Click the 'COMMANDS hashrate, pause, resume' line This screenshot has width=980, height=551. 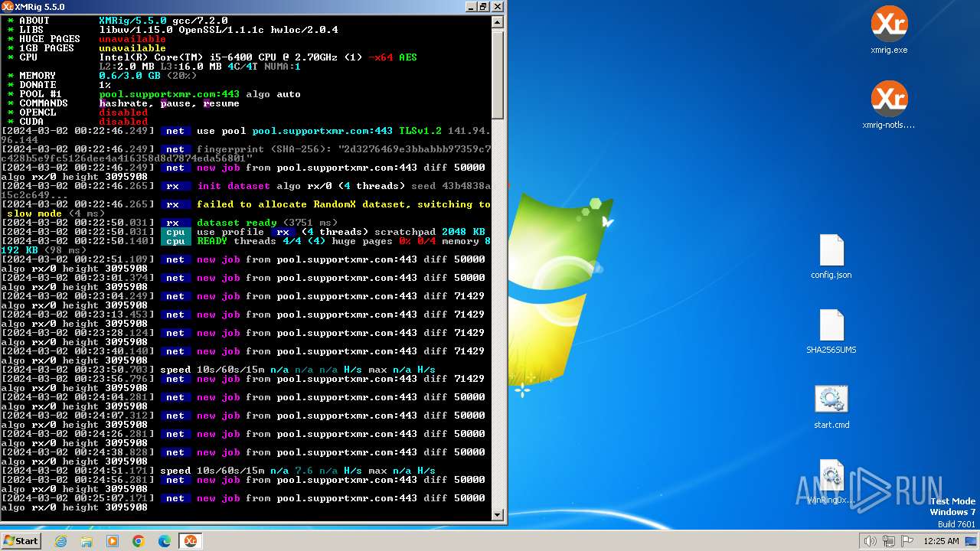[123, 103]
